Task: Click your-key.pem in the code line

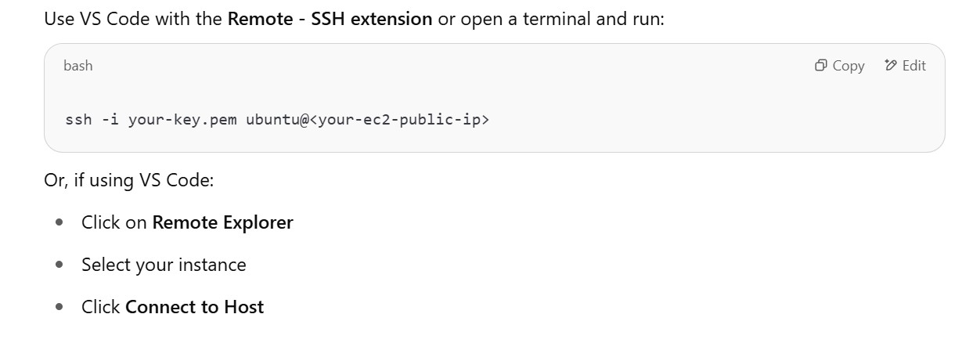Action: (182, 120)
